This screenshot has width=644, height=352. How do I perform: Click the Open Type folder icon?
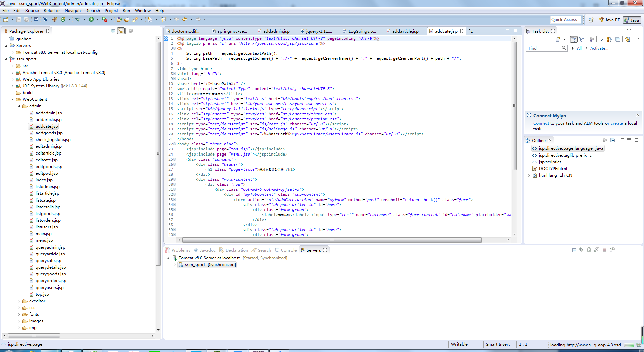click(x=119, y=20)
